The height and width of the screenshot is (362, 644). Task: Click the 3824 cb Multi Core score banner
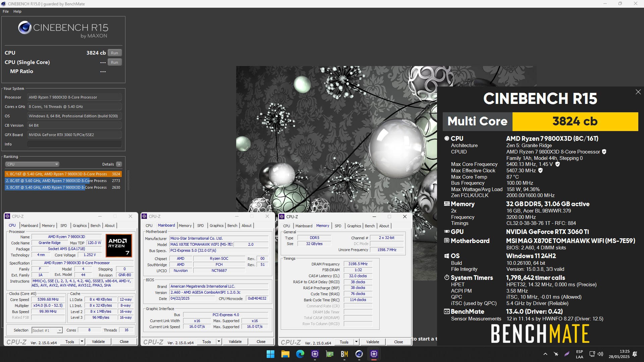[x=575, y=121]
